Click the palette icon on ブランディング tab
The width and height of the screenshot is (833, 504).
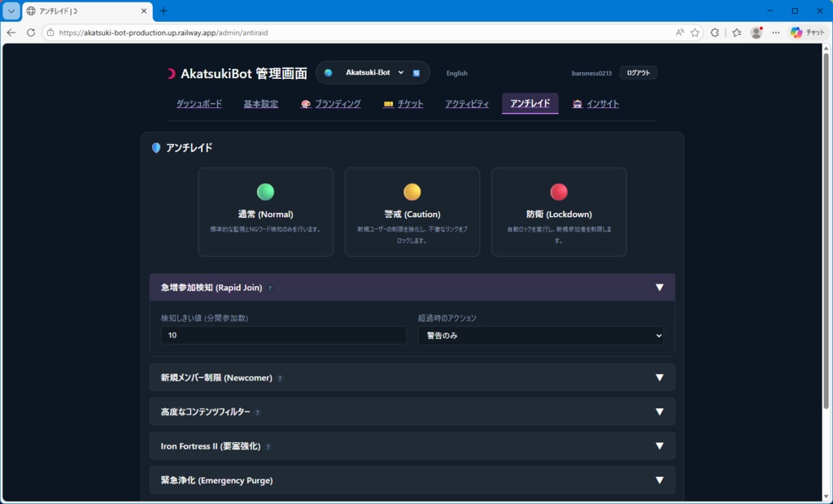pos(307,104)
